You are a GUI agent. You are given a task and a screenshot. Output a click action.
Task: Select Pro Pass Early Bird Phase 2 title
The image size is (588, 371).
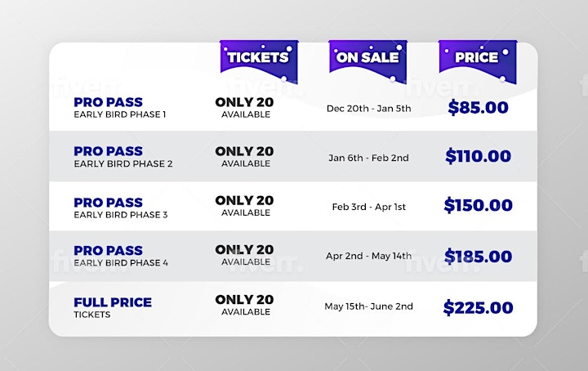[x=123, y=157]
